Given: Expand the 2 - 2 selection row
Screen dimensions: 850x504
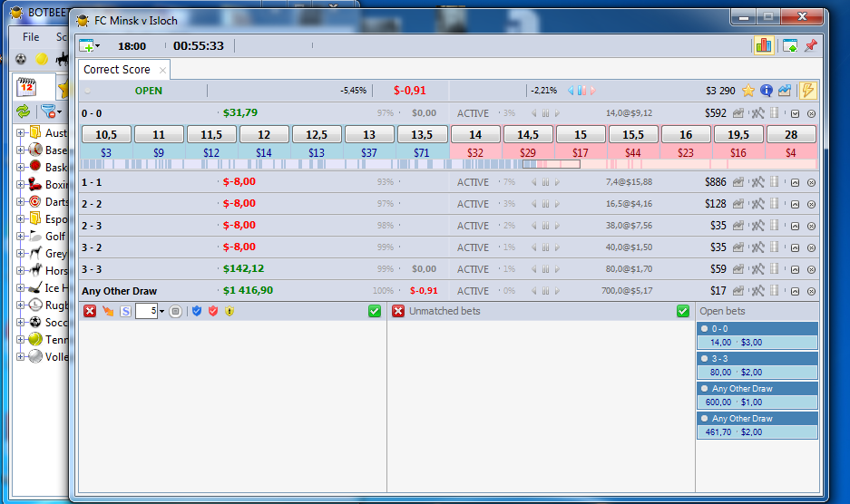Looking at the screenshot, I should point(795,204).
